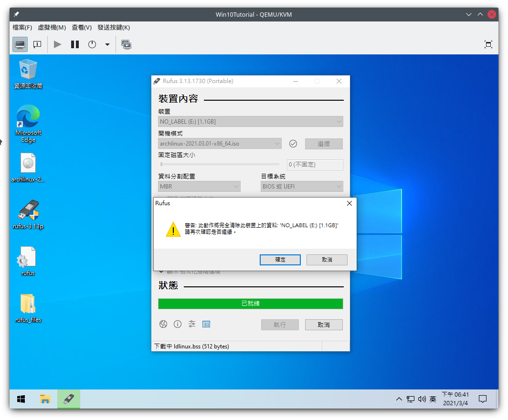Switch the VM viewer to fullscreen
This screenshot has height=420, width=508.
[488, 44]
